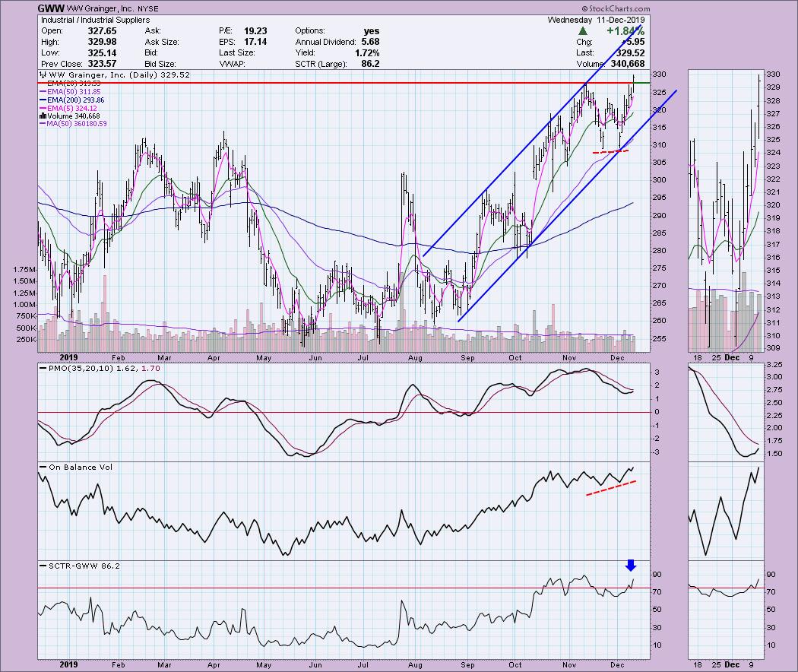Click the Industrial / Industrial Suppliers sector label
Screen dimensions: 798x672
[x=95, y=20]
